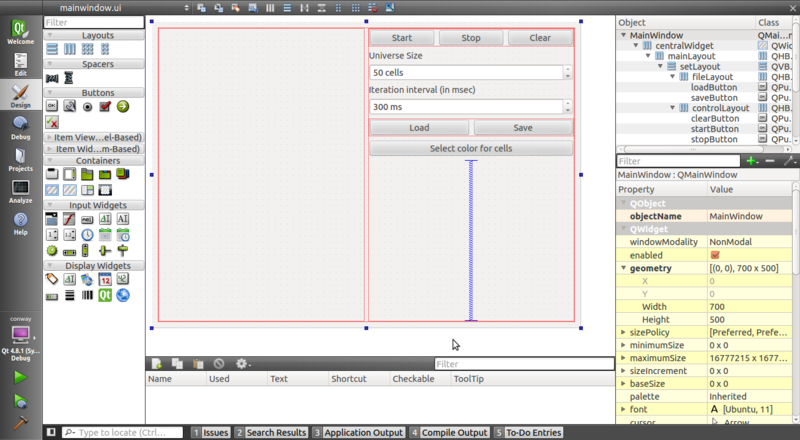
Task: Open the To-Do Entries pane
Action: (x=528, y=432)
